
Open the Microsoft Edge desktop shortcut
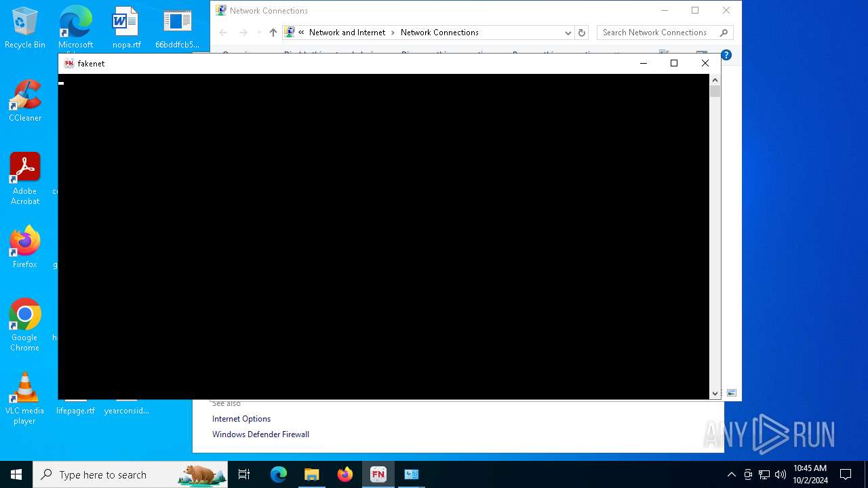(75, 28)
